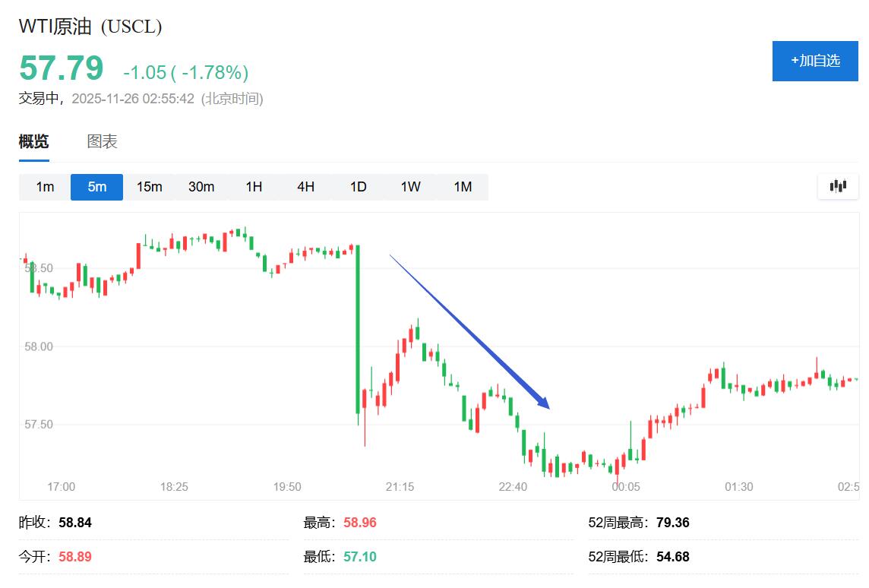The image size is (869, 588).
Task: Click the candlestick chart style icon
Action: (x=837, y=186)
